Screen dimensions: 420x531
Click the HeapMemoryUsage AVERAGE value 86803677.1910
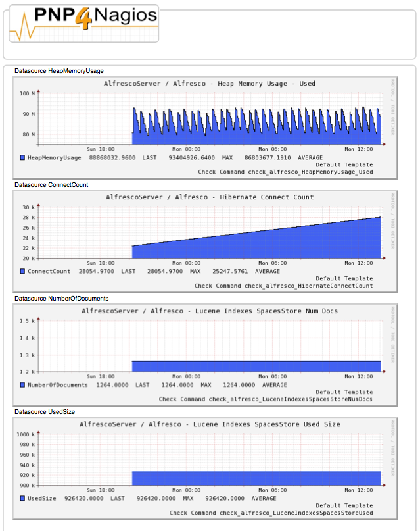point(268,157)
